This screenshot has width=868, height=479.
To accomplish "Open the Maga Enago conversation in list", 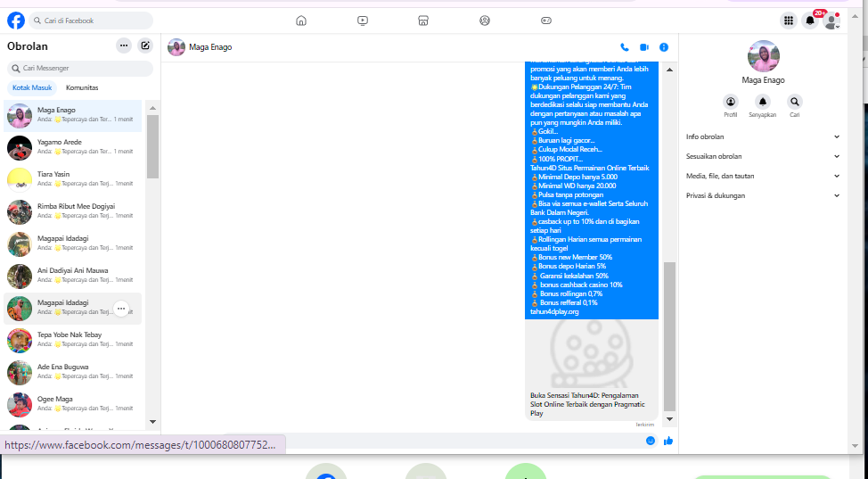I will coord(72,116).
